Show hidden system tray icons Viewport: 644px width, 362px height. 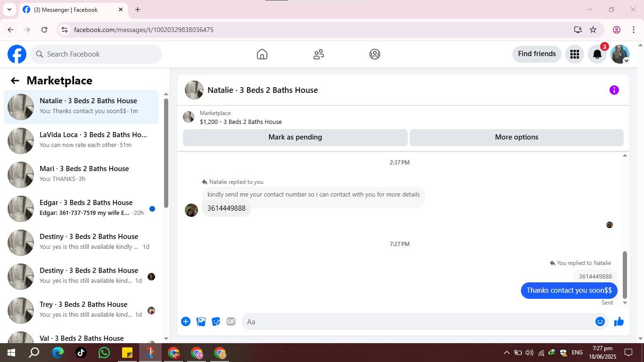coord(507,353)
